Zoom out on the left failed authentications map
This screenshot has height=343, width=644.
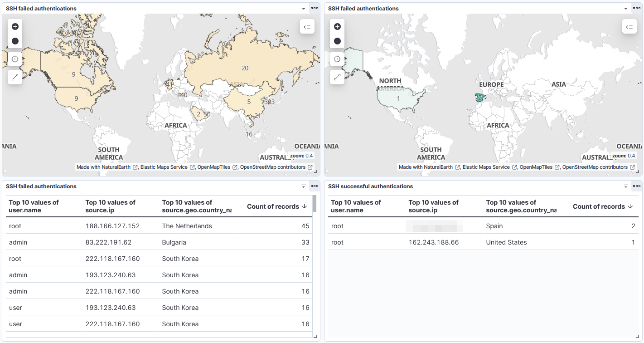click(15, 41)
